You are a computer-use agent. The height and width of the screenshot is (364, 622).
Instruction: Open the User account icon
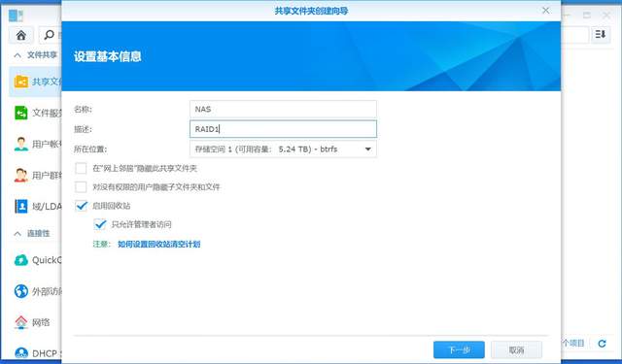pyautogui.click(x=21, y=144)
